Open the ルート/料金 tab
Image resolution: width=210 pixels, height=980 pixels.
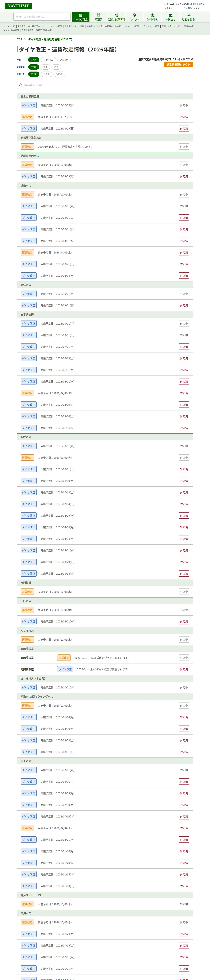[x=80, y=17]
